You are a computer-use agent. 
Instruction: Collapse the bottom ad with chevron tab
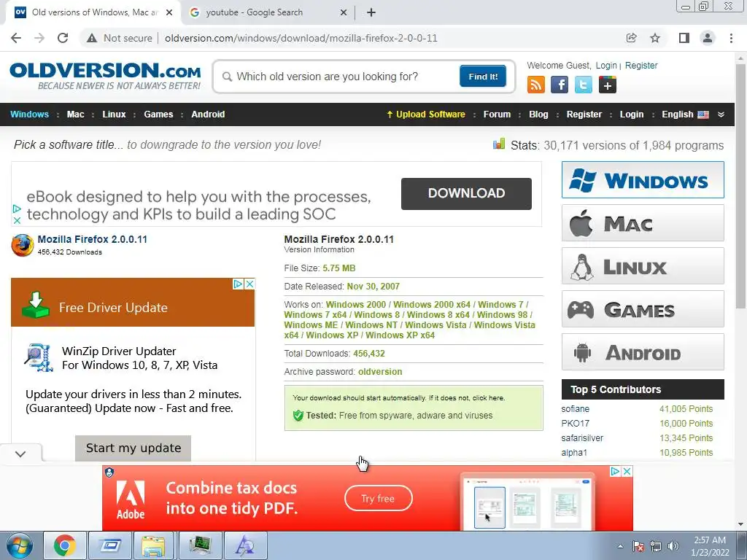[x=20, y=454]
